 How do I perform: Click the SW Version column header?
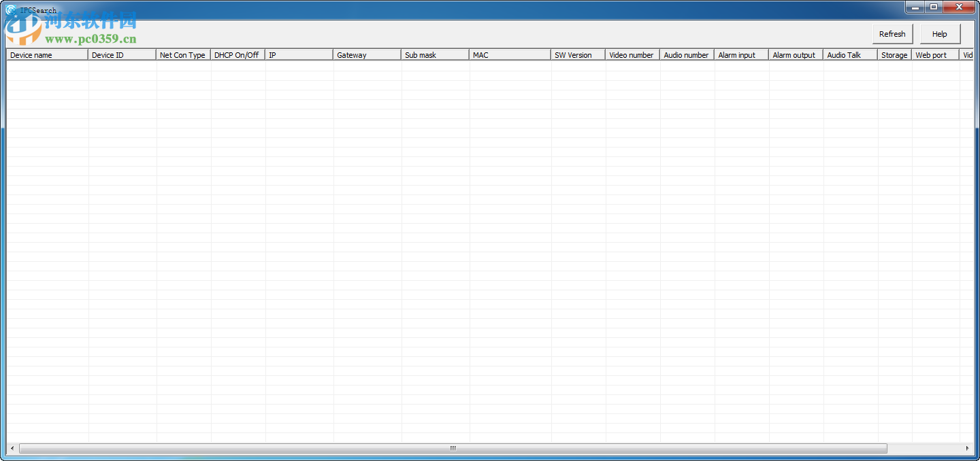[578, 55]
